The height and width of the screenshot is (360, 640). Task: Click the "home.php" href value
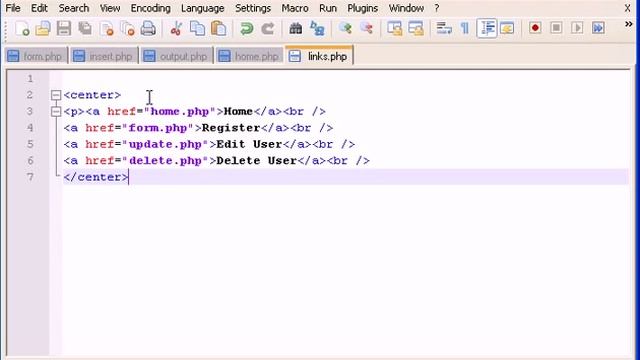(180, 111)
